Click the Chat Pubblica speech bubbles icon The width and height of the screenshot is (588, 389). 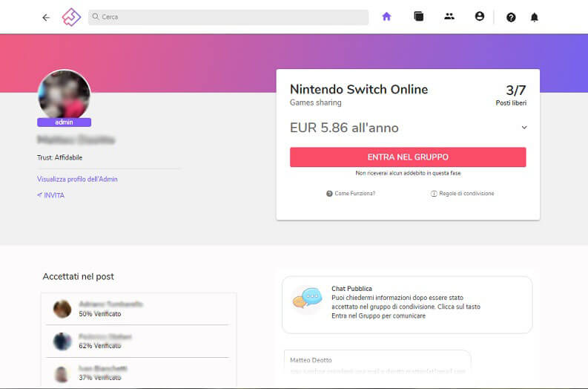pos(308,298)
